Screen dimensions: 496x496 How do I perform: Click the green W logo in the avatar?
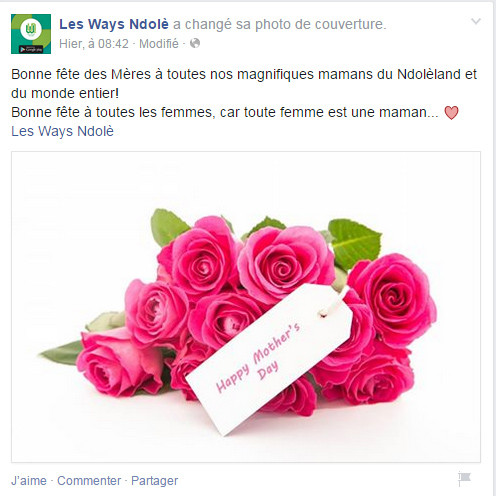point(31,29)
